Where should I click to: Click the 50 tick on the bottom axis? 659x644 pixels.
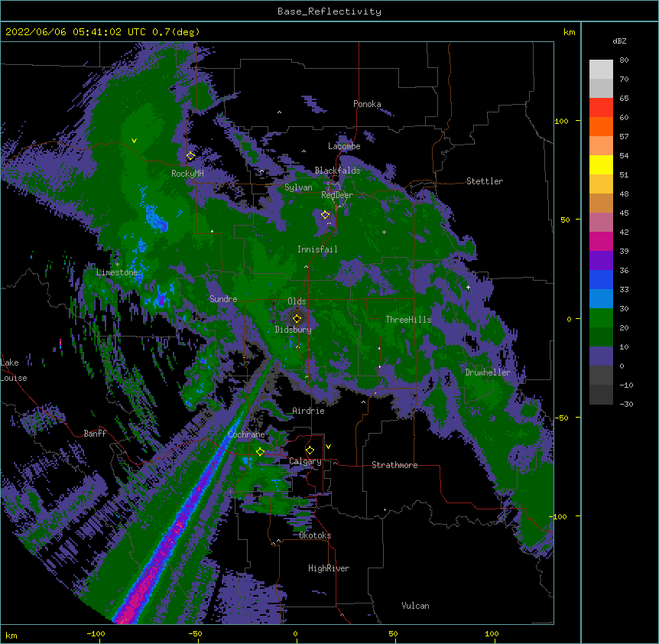[393, 633]
